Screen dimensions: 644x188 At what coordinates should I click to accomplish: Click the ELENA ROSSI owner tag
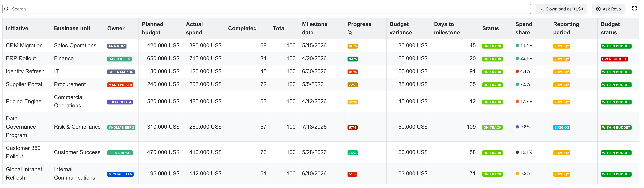[x=120, y=153]
